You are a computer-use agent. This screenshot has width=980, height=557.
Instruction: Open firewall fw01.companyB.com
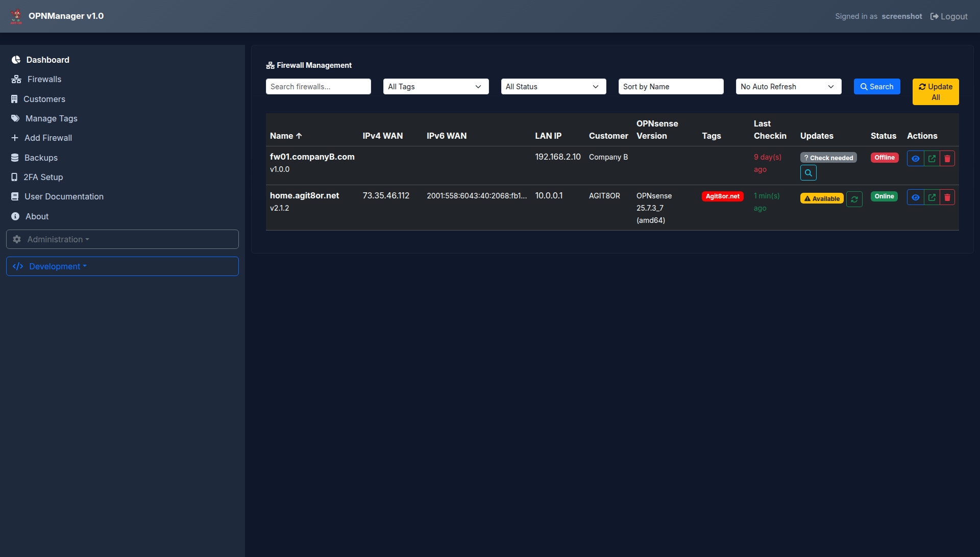pyautogui.click(x=312, y=157)
